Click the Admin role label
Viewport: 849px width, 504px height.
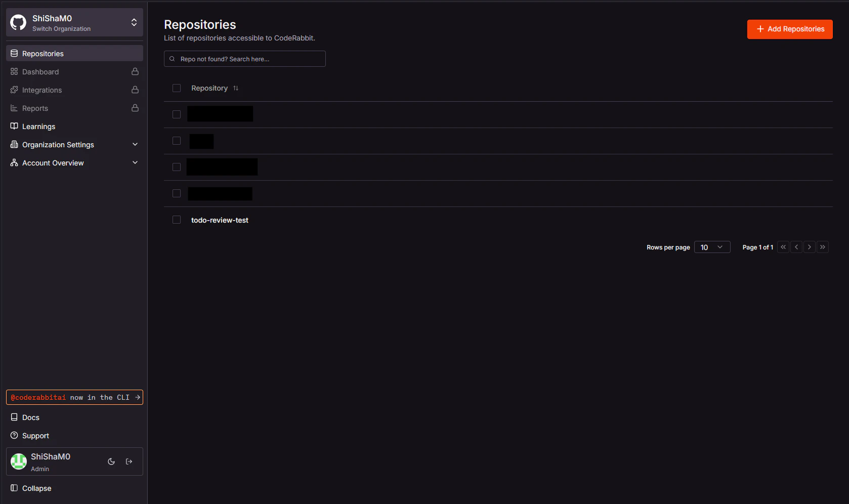tap(40, 469)
